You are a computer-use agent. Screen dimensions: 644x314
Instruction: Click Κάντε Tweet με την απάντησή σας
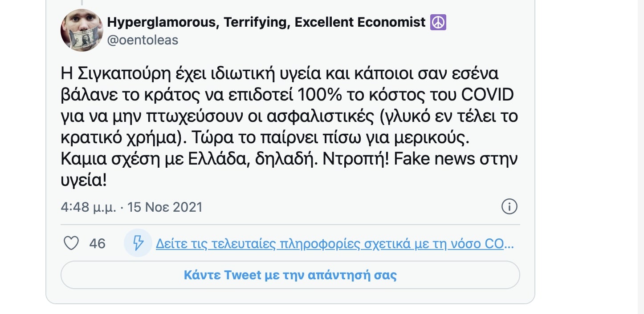tap(290, 275)
